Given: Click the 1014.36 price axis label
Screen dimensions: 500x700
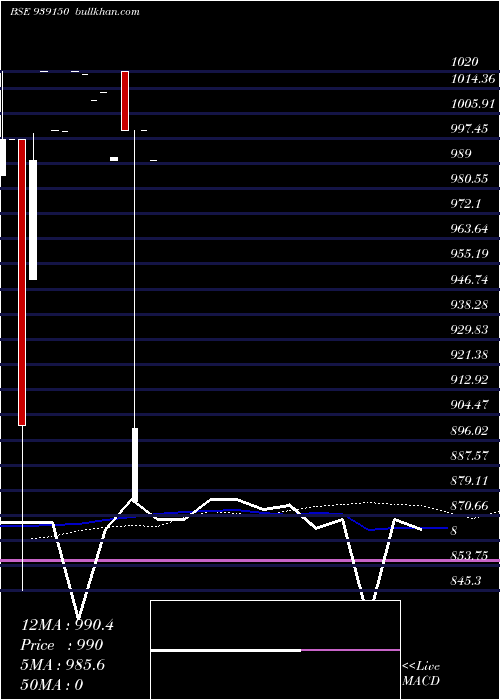Looking at the screenshot, I should [473, 79].
